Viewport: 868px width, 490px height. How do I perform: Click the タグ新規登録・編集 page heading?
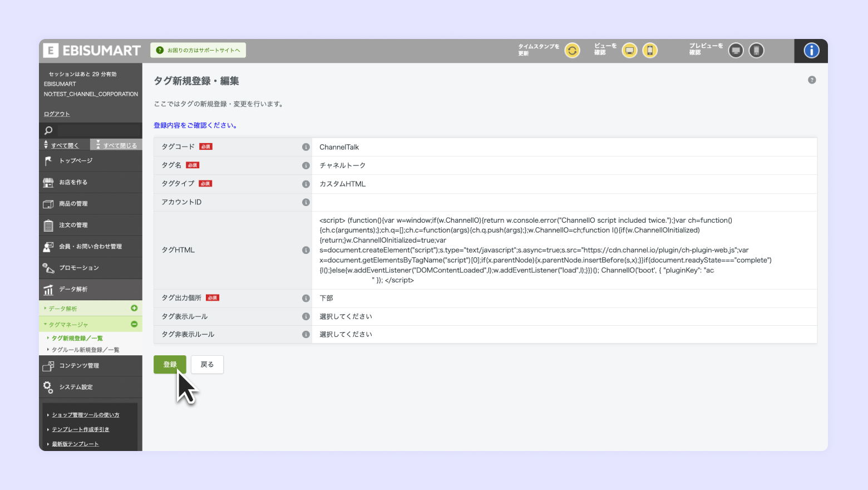point(196,81)
